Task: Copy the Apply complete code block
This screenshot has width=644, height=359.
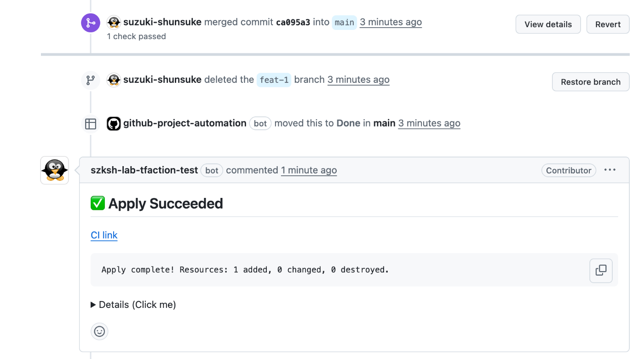Action: pos(601,270)
